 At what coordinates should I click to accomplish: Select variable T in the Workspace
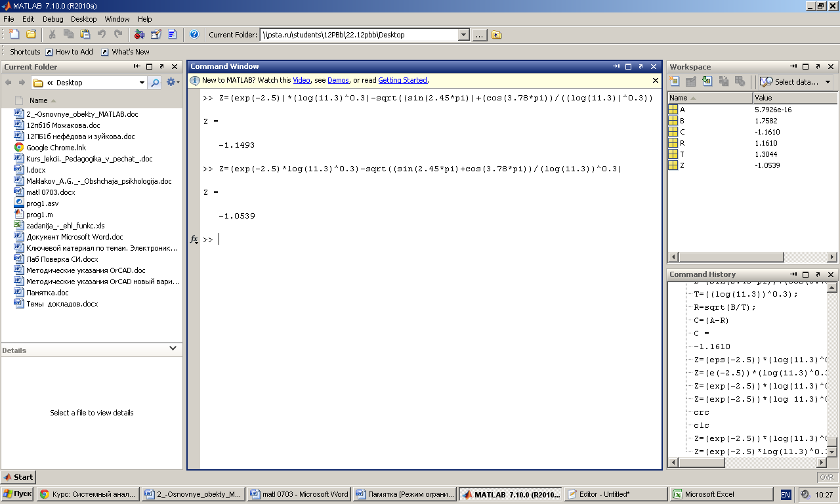point(682,154)
